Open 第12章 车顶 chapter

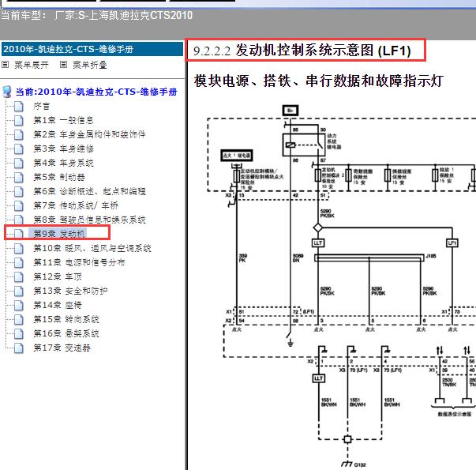coord(58,276)
